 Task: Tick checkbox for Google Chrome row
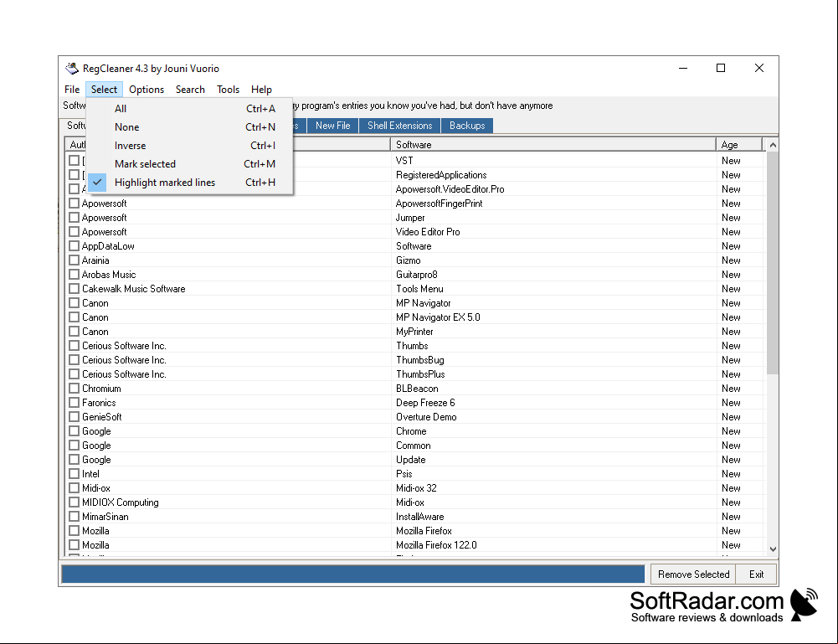[75, 431]
